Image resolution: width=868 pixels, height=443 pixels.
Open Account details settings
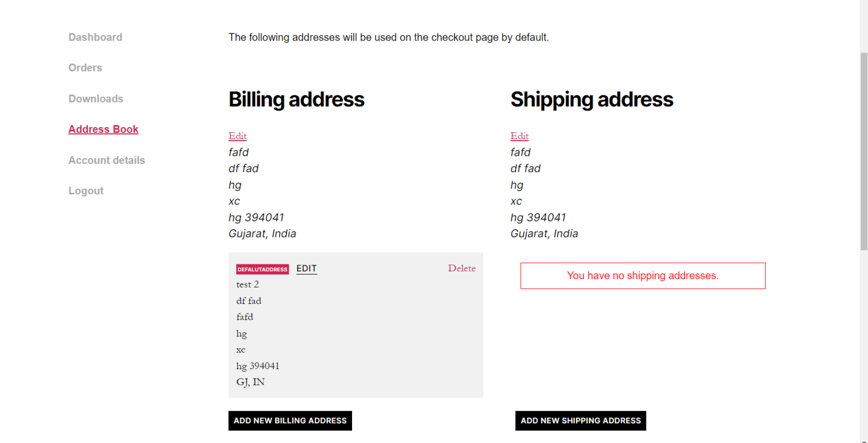[x=106, y=160]
